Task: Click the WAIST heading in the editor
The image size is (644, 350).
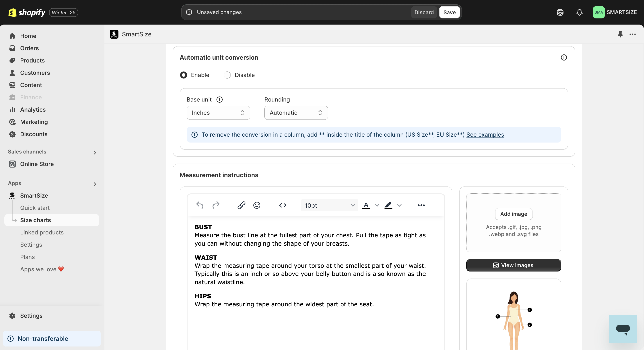Action: point(206,257)
